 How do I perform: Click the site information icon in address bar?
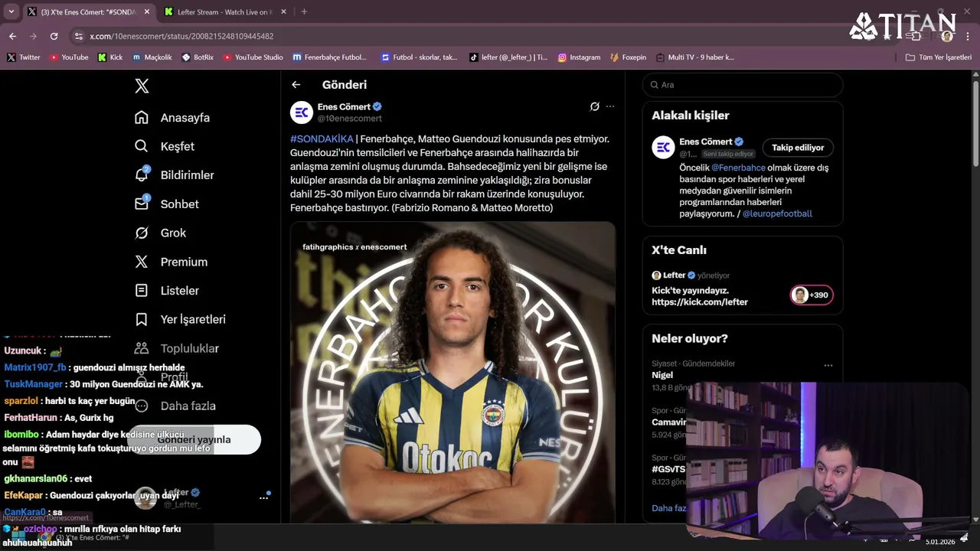click(x=78, y=36)
